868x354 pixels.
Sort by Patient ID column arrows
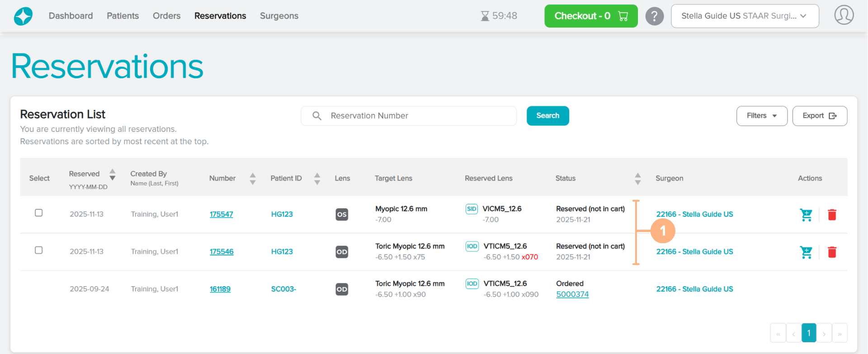317,179
